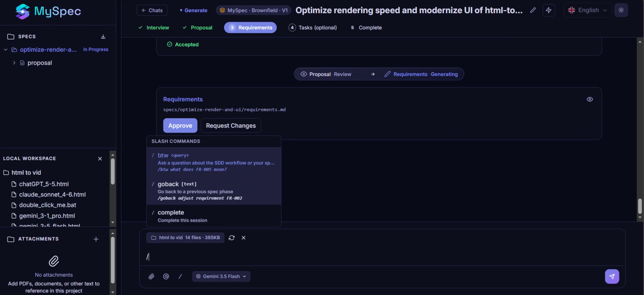This screenshot has width=644, height=295.
Task: Click the Requirements card heading
Action: point(183,100)
